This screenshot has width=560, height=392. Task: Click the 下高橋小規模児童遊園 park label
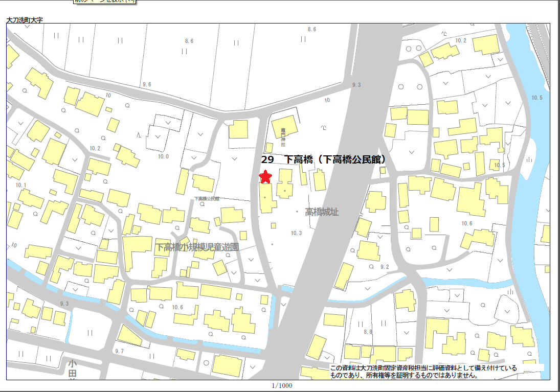(197, 247)
